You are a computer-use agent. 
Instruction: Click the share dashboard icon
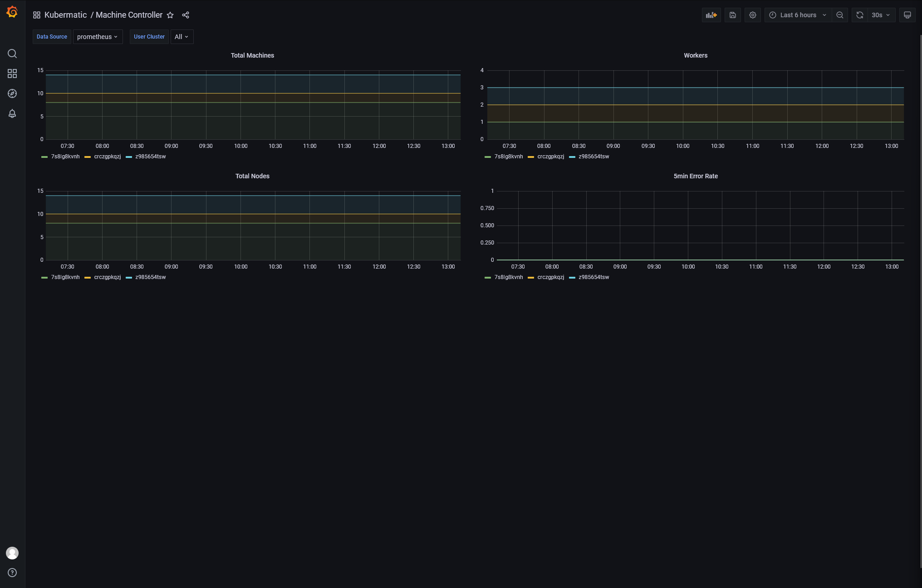186,15
